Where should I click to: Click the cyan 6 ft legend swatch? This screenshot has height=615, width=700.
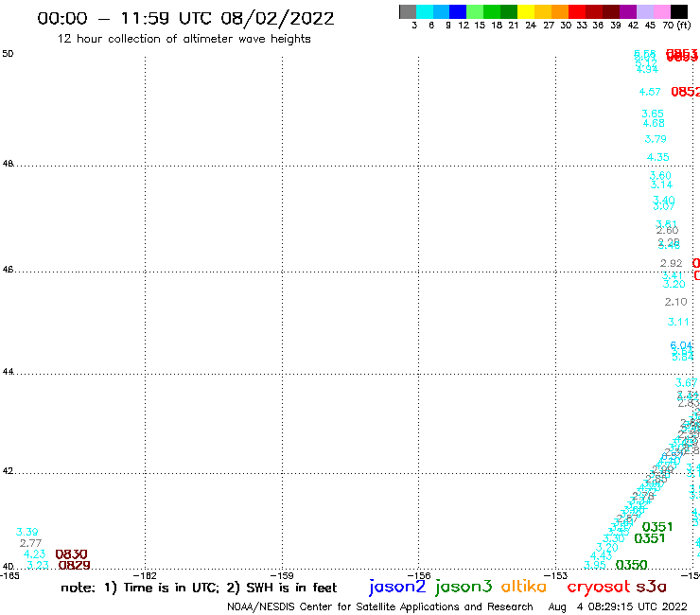(x=424, y=11)
